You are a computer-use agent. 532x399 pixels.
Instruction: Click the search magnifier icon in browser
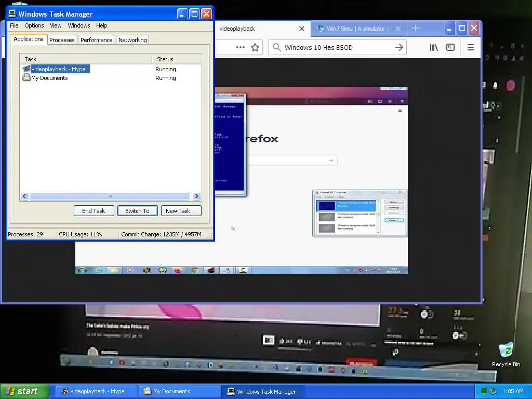point(277,47)
